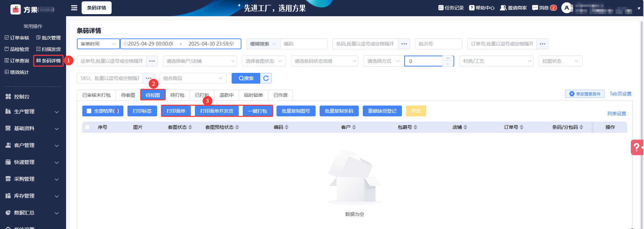Image resolution: width=644 pixels, height=229 pixels.
Task: Click 打印面单并发货 button
Action: [217, 111]
